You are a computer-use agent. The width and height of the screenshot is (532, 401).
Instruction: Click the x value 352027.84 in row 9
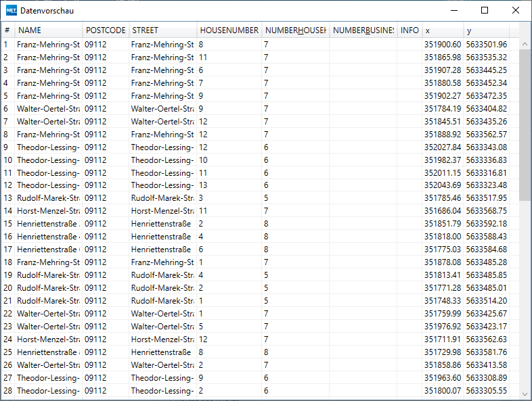pos(443,147)
